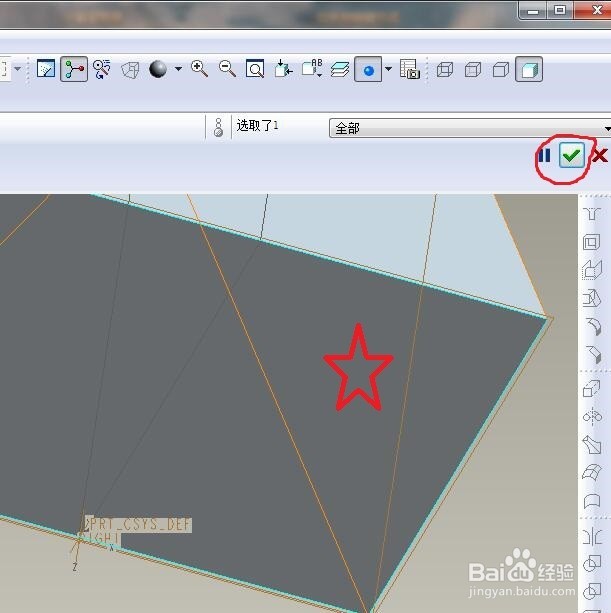This screenshot has width=611, height=613.
Task: Maximize the application window
Action: click(x=560, y=10)
